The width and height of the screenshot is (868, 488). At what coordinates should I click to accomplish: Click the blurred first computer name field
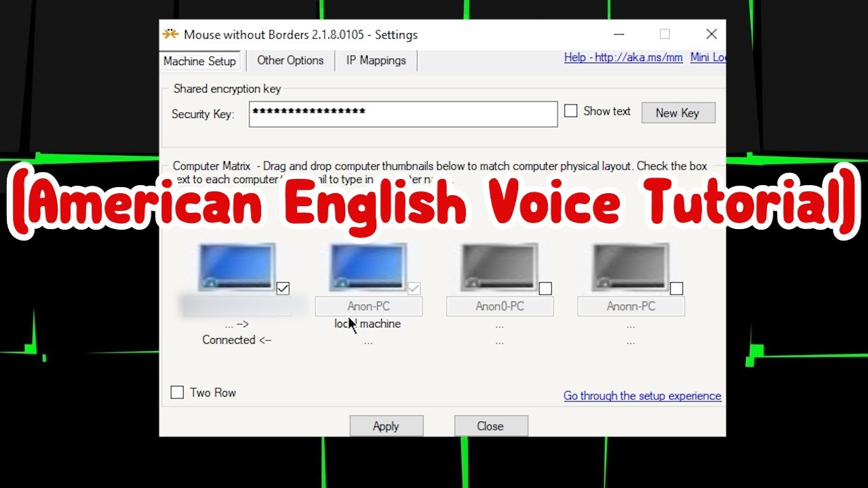point(237,306)
